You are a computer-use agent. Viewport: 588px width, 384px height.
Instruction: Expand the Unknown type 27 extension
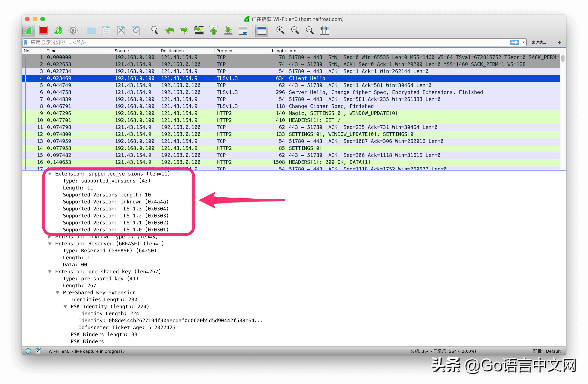point(50,237)
